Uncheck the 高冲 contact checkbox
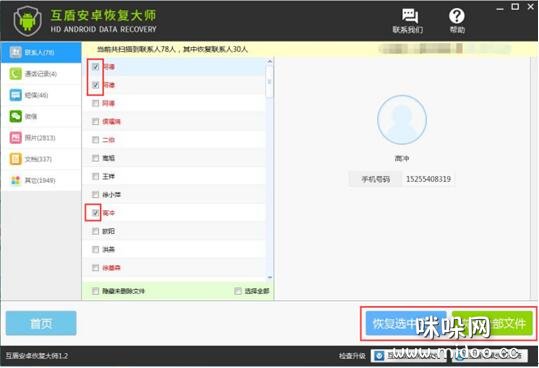The height and width of the screenshot is (368, 539). click(96, 213)
